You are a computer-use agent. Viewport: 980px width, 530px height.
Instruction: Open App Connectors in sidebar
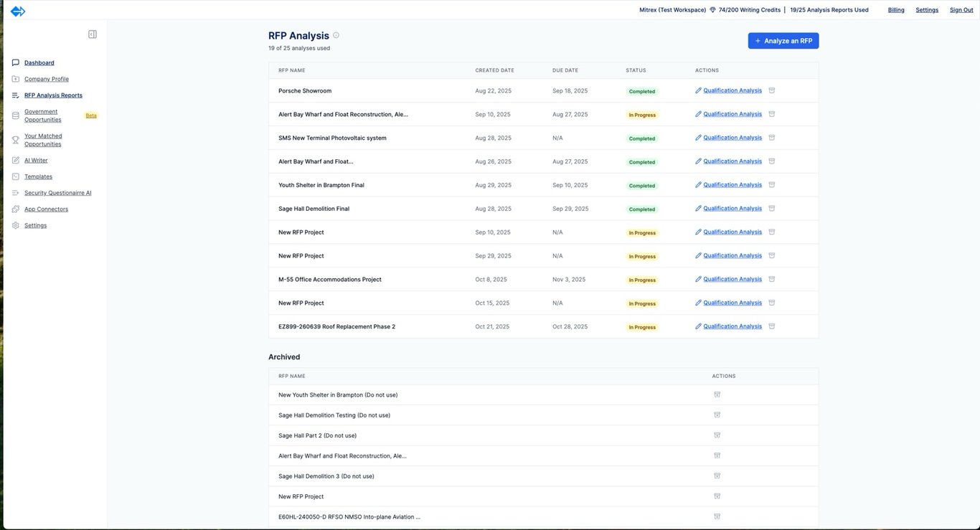coord(46,209)
